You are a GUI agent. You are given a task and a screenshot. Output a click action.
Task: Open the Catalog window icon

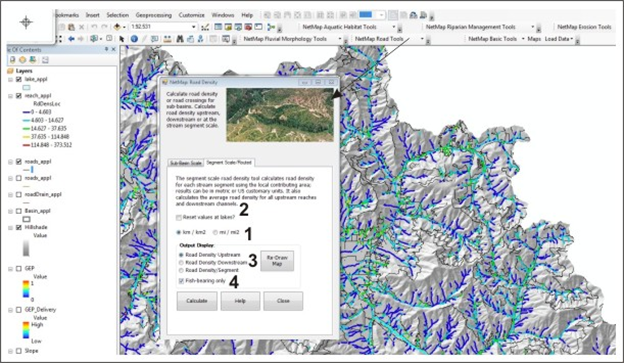228,27
